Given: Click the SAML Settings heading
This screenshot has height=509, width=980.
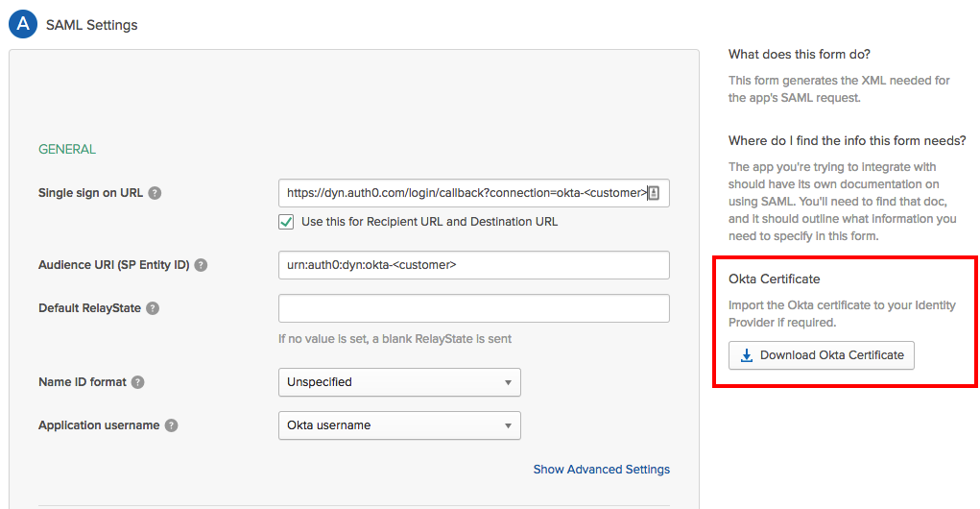Looking at the screenshot, I should coord(92,25).
